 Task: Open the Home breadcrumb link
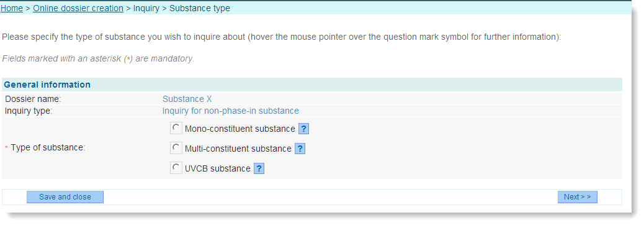(12, 8)
